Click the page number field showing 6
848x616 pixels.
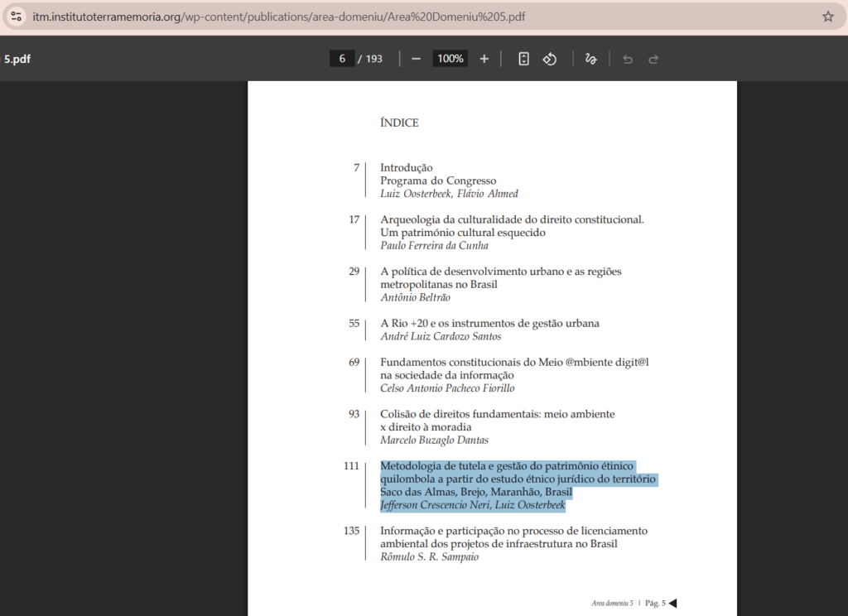[x=342, y=59]
